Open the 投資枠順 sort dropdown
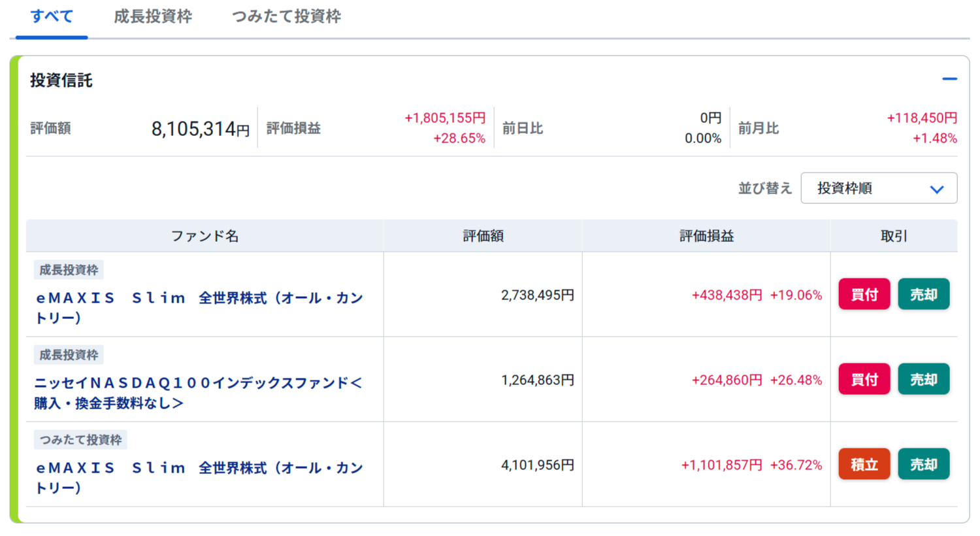Screen dimensions: 980x536 879,188
